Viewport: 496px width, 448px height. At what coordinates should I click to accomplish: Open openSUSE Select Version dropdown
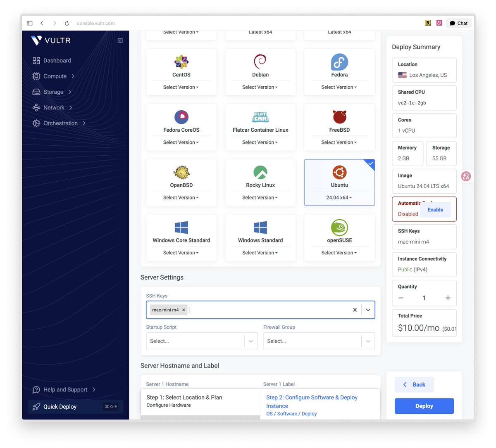(339, 253)
